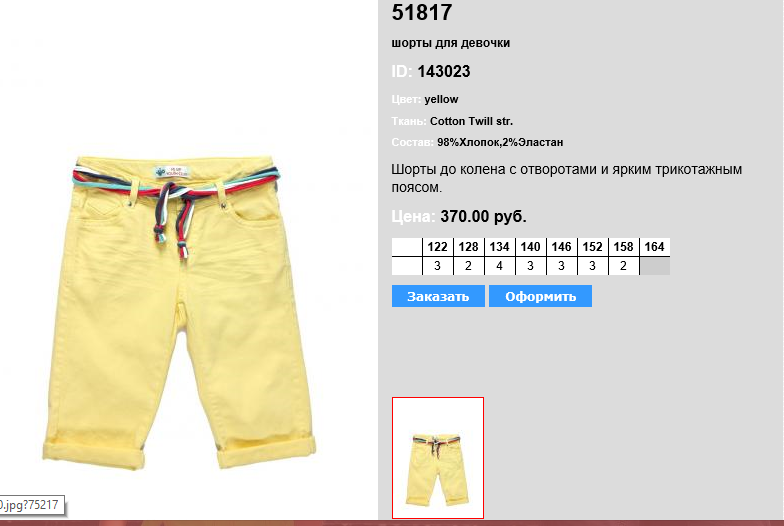Open the large yellow shorts product image
Image resolution: width=784 pixels, height=526 pixels.
pos(179,312)
